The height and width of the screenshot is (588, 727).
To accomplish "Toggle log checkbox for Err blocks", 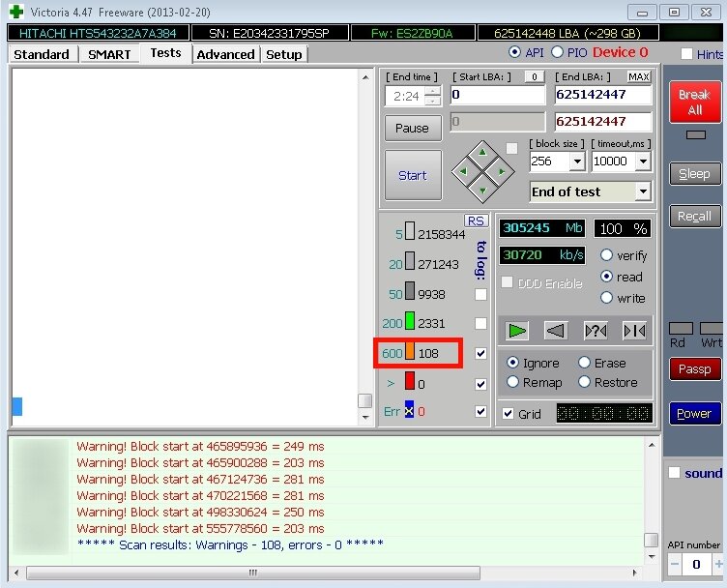I will (480, 411).
